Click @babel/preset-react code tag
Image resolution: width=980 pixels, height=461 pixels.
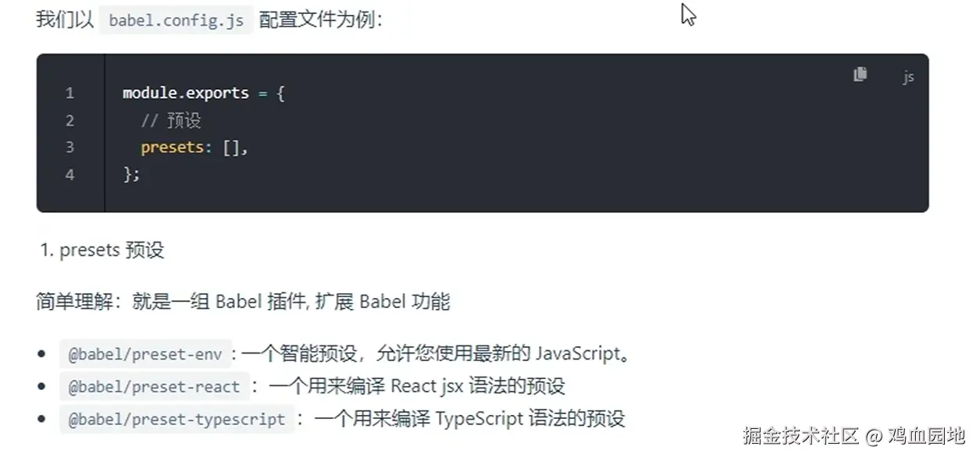(154, 386)
